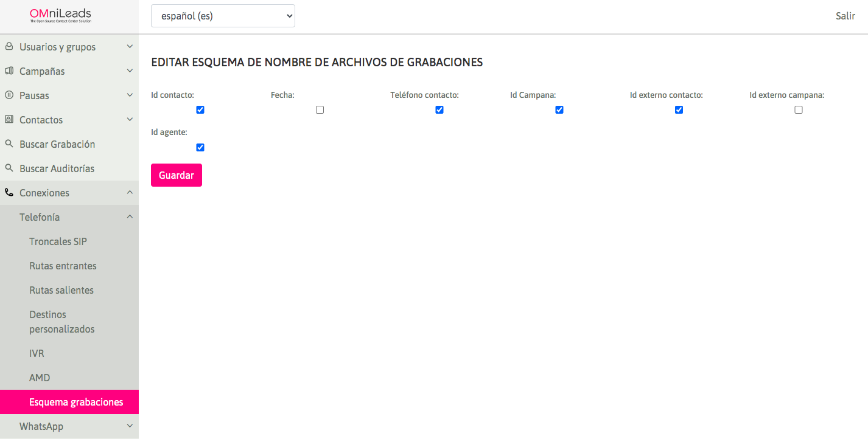Viewport: 868px width, 439px height.
Task: Click the pause icon beside Pausas
Action: click(x=9, y=95)
